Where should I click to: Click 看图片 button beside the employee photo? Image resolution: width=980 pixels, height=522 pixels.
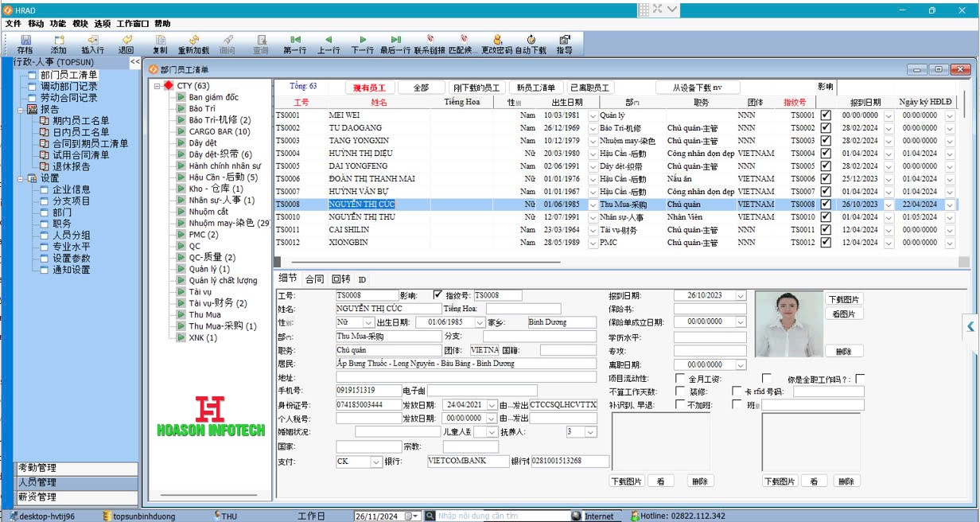tap(843, 314)
